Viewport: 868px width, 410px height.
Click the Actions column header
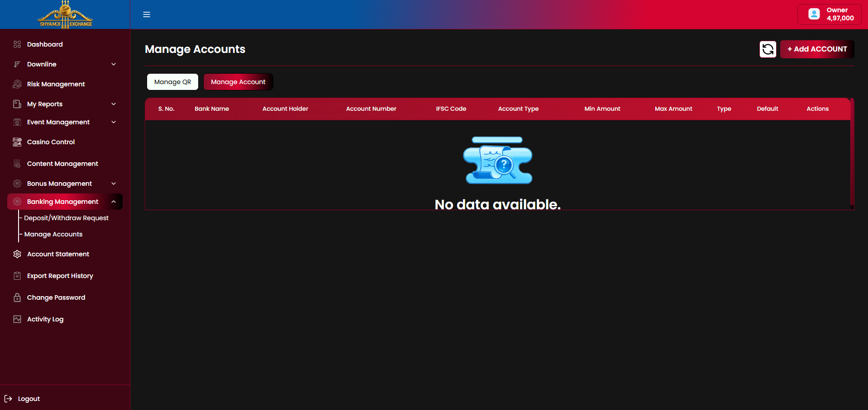pyautogui.click(x=817, y=109)
